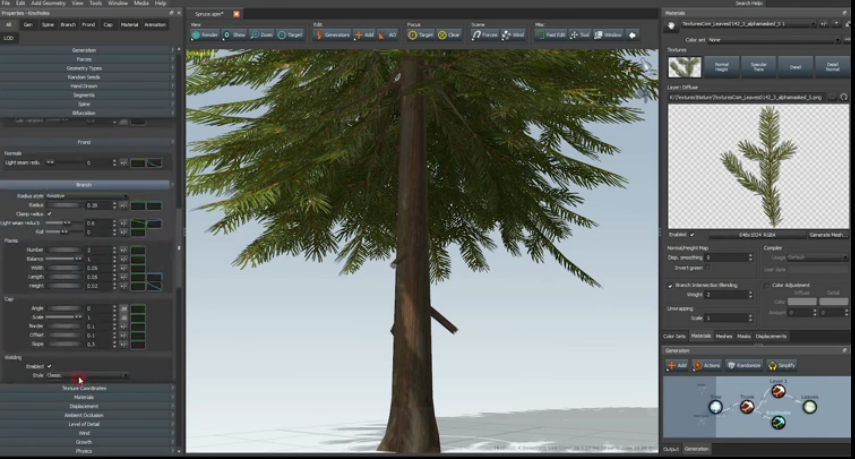This screenshot has height=459, width=855.
Task: Click the Generate Mesh button
Action: click(828, 235)
